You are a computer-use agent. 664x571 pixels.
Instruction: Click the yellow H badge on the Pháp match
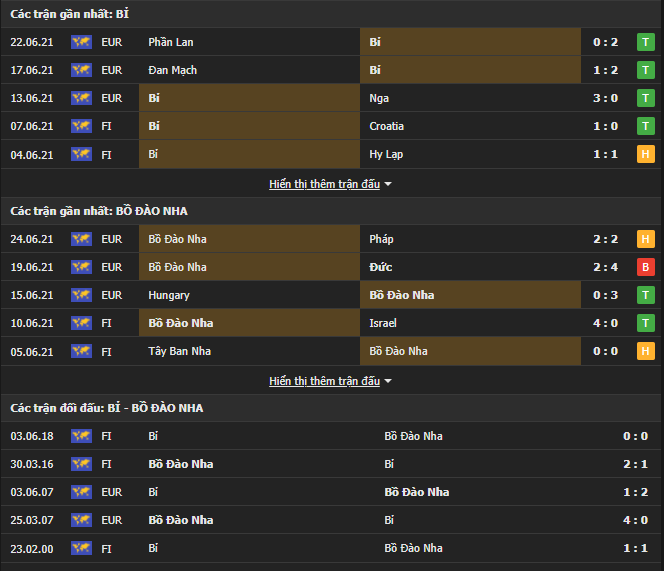[x=646, y=239]
